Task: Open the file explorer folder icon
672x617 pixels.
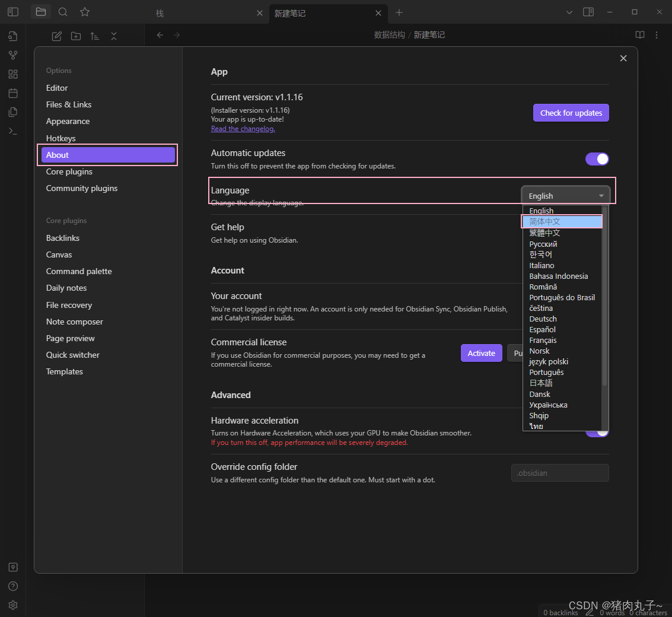Action: tap(41, 12)
